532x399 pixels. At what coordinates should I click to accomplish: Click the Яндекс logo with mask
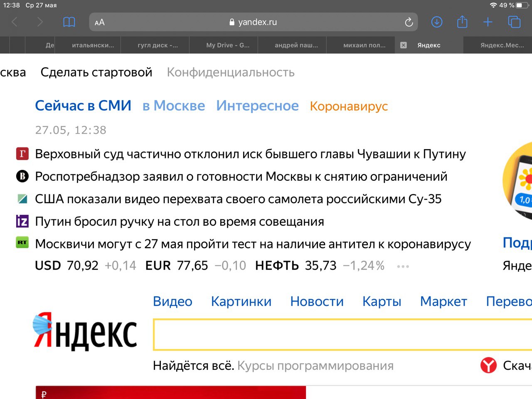85,331
